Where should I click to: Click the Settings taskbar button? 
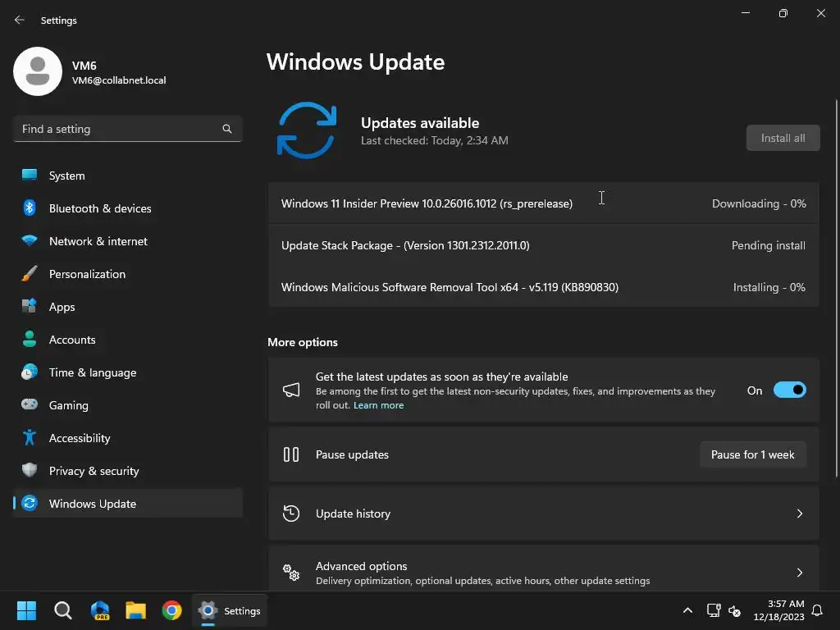[230, 610]
